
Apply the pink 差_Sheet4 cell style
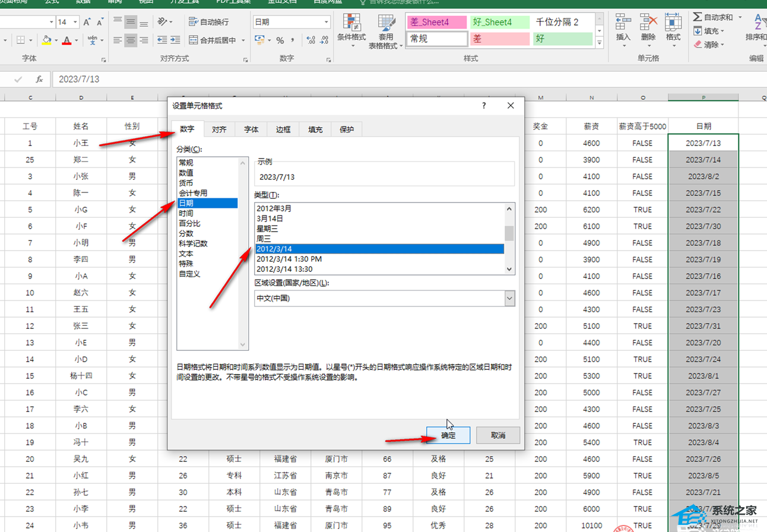(438, 23)
